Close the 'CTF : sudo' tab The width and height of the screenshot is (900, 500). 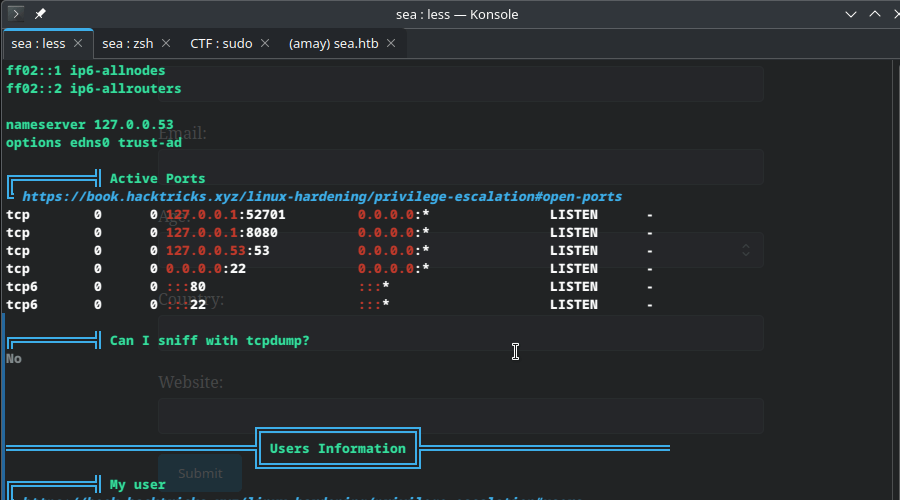coord(265,44)
